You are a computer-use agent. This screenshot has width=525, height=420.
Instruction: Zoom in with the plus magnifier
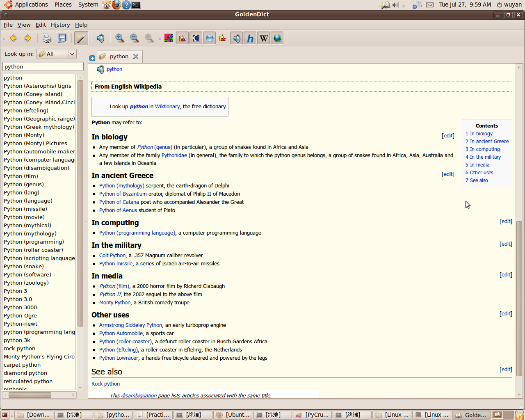(x=120, y=38)
